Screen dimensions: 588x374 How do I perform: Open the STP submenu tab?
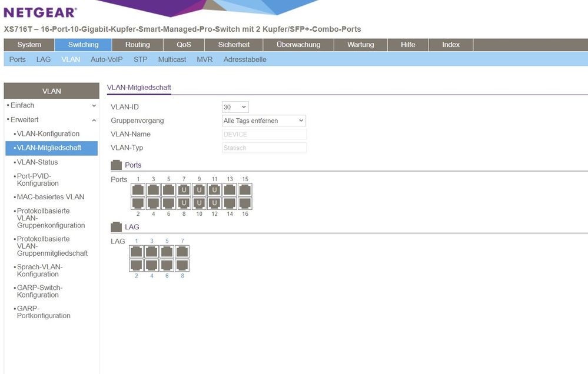[140, 59]
